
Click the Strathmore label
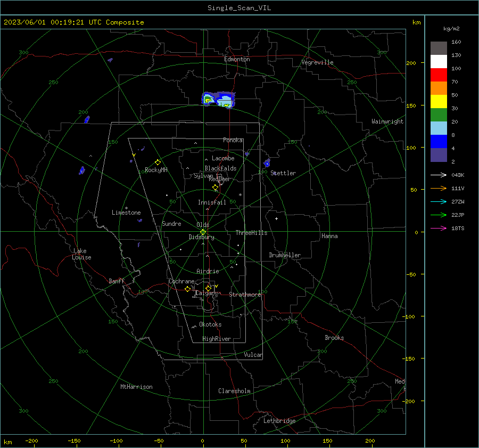(245, 295)
